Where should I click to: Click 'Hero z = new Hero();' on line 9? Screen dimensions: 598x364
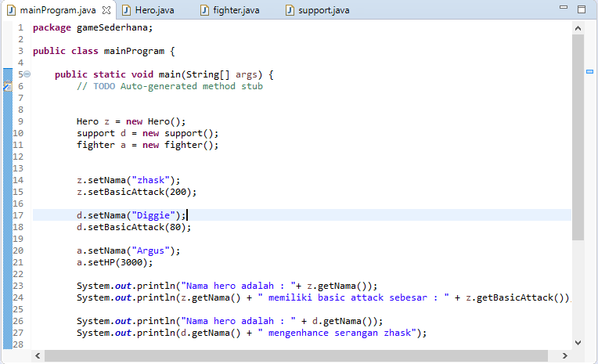coord(131,121)
